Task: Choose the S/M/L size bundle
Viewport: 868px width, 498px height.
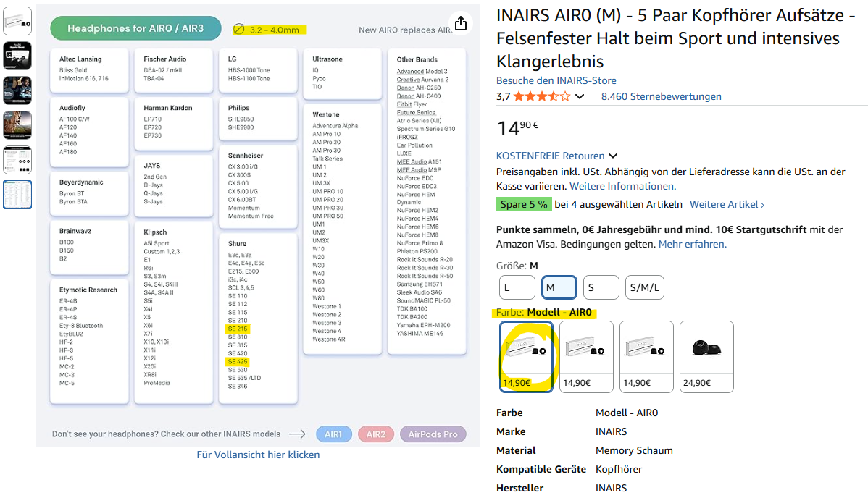Action: coord(644,287)
